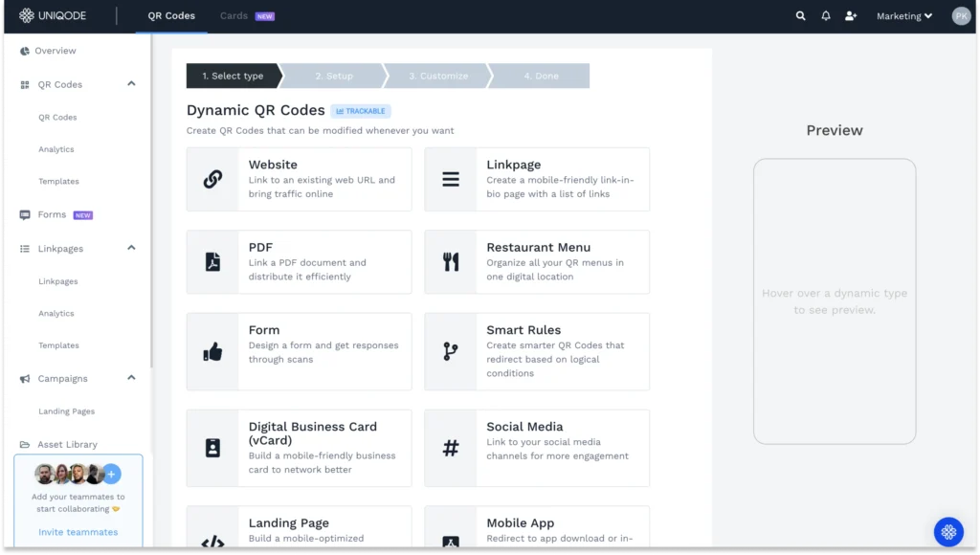Screen dimensions: 980x555
Task: Click the Linkpage hamburger lines icon
Action: (451, 179)
